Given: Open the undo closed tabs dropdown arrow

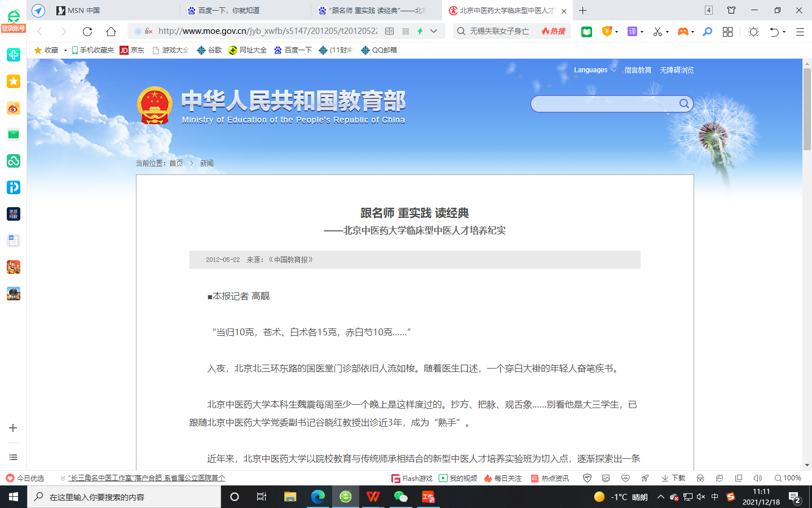Looking at the screenshot, I should [784, 32].
